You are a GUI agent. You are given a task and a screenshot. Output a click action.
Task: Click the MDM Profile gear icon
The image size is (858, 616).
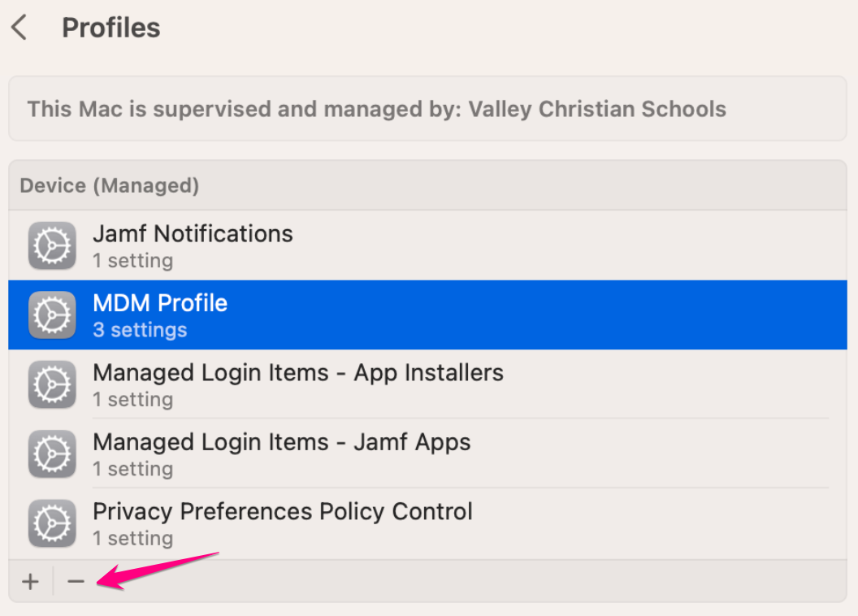[52, 315]
